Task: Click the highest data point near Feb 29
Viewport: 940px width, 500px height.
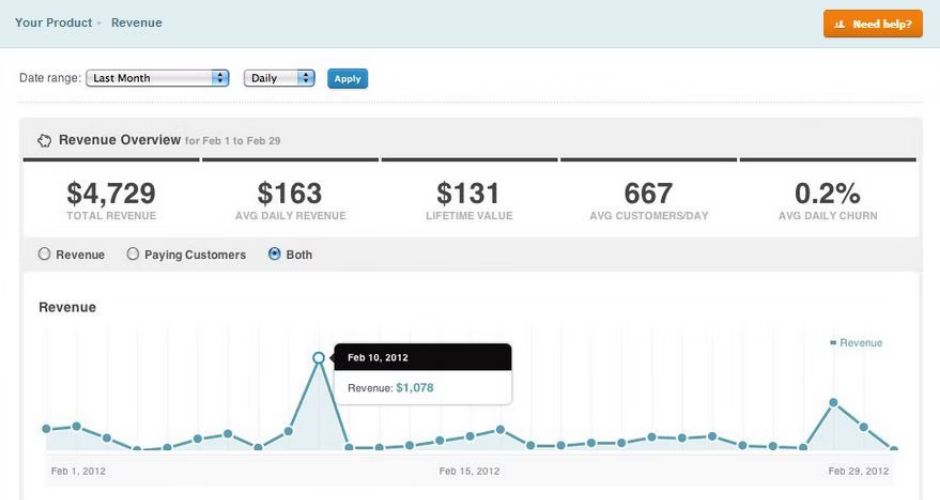Action: click(x=833, y=403)
